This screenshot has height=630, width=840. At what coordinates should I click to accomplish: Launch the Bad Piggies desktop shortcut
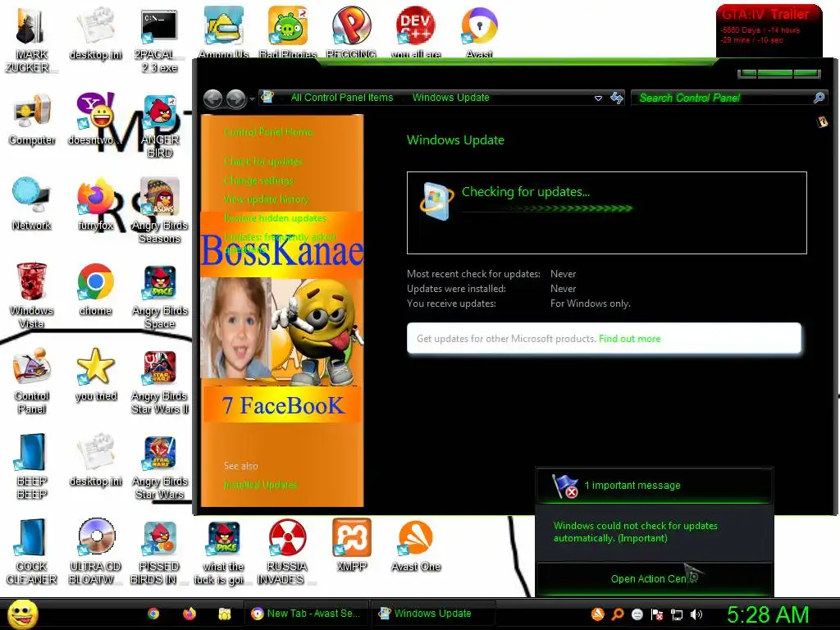pos(288,32)
